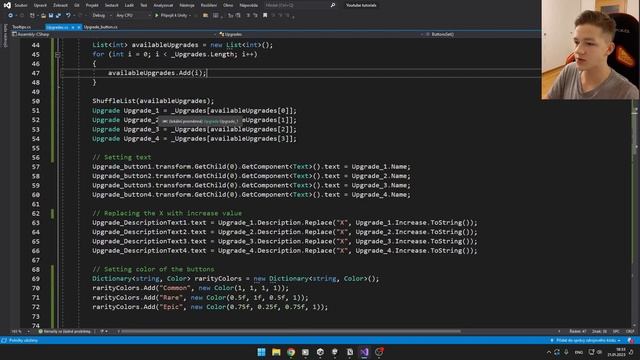
Task: Click the ENG language indicator
Action: pyautogui.click(x=579, y=352)
